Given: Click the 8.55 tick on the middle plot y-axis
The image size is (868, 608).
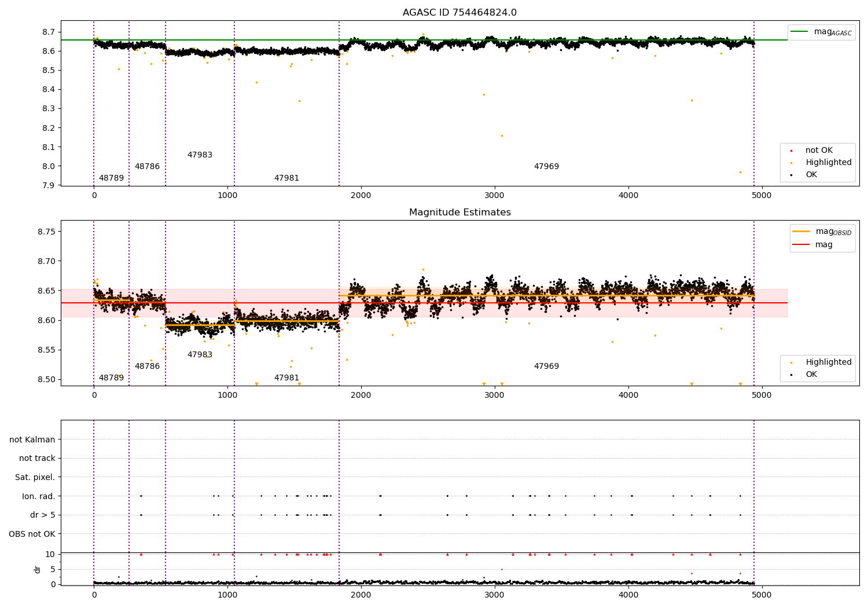Looking at the screenshot, I should click(x=46, y=350).
